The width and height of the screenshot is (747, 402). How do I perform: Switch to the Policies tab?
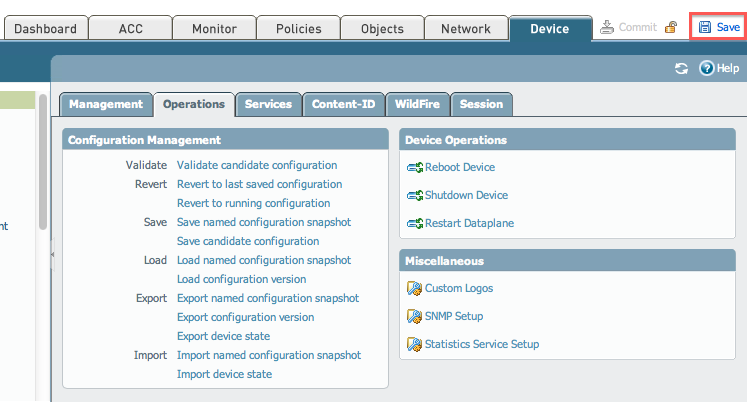click(x=298, y=29)
